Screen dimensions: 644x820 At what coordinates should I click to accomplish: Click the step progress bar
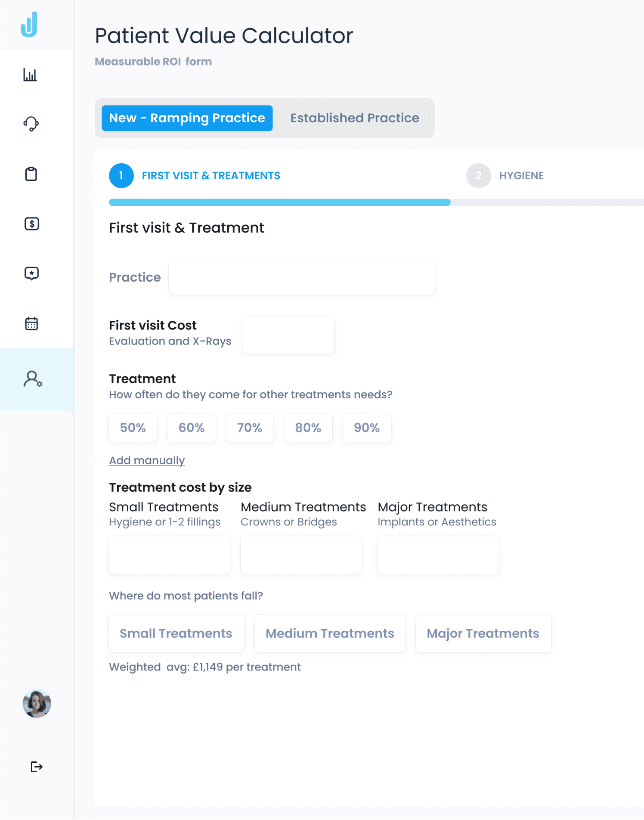coord(376,202)
